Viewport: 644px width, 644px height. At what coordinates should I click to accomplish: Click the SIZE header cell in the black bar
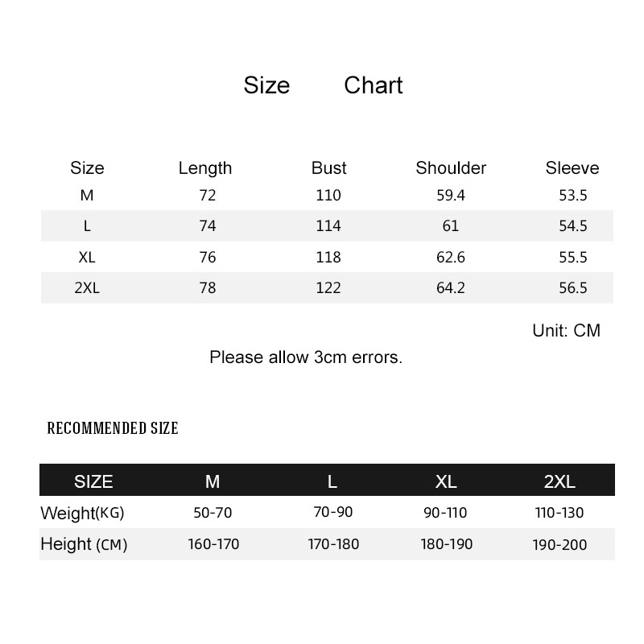[x=93, y=481]
